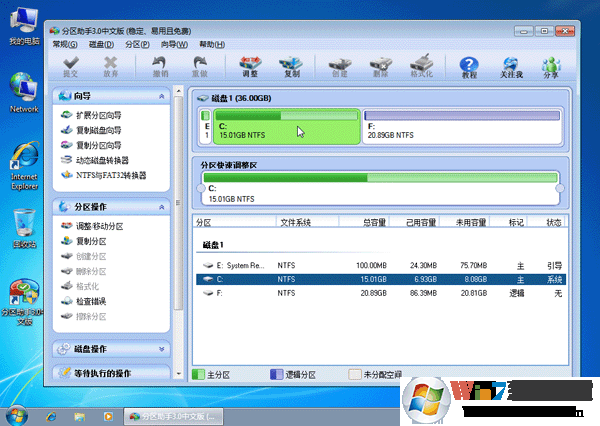This screenshot has width=600, height=426.
Task: Collapse the 分区操作 panel chevron
Action: click(x=161, y=207)
